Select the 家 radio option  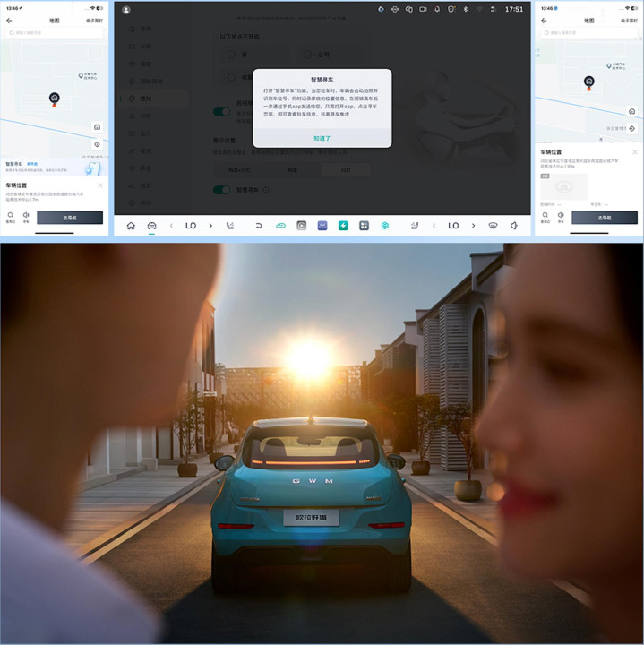tap(231, 55)
